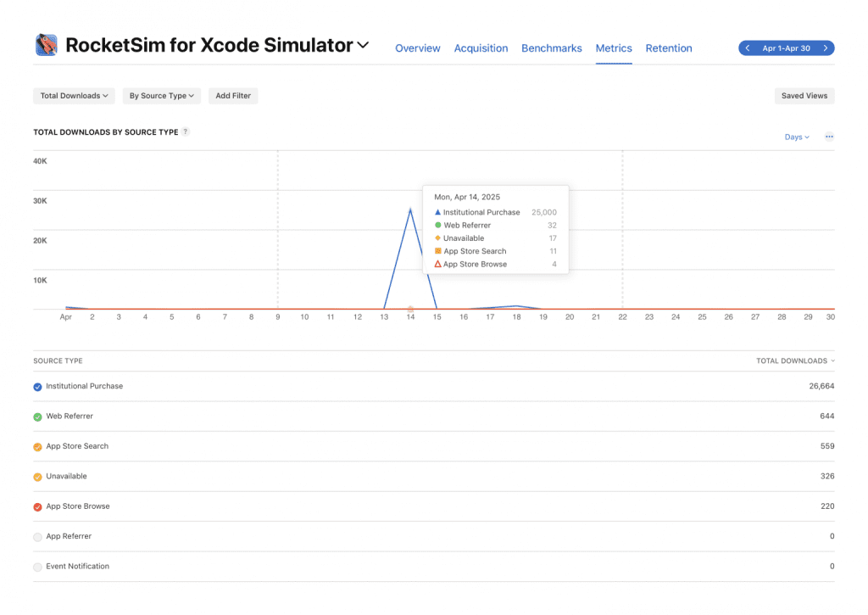
Task: Show help for Total Downloads by Source Type
Action: 186,131
